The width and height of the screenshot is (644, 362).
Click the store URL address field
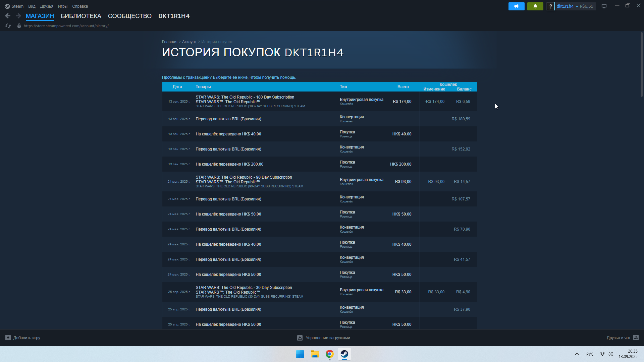[66, 26]
